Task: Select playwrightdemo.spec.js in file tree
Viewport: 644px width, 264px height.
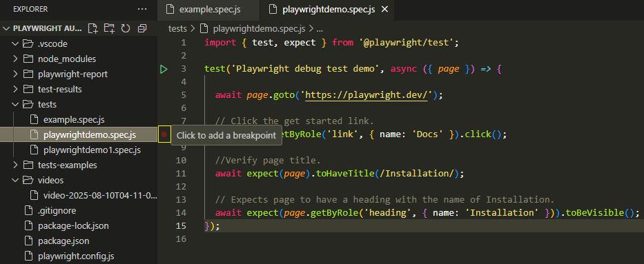Action: click(79, 134)
